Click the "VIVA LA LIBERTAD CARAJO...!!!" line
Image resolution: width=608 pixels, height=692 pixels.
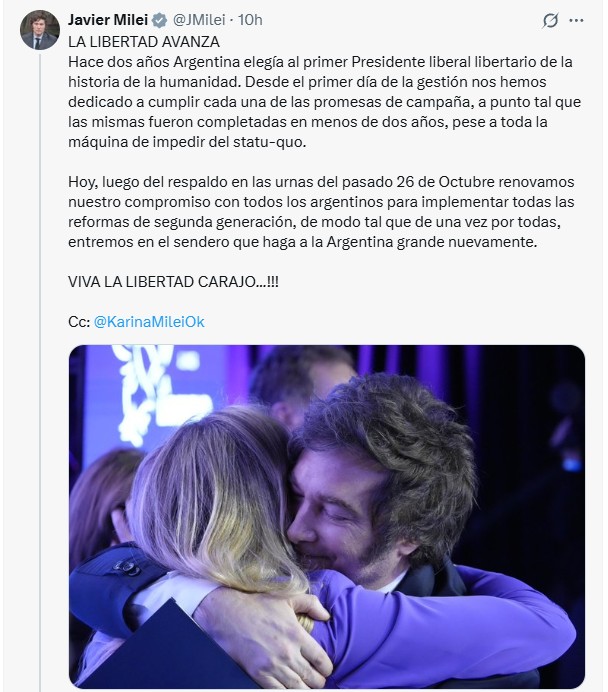pyautogui.click(x=174, y=282)
